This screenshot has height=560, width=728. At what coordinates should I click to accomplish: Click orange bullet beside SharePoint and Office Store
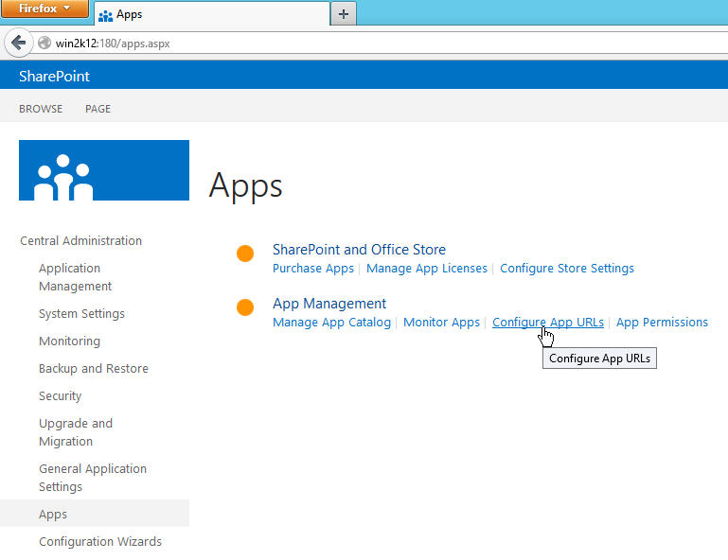pyautogui.click(x=245, y=254)
